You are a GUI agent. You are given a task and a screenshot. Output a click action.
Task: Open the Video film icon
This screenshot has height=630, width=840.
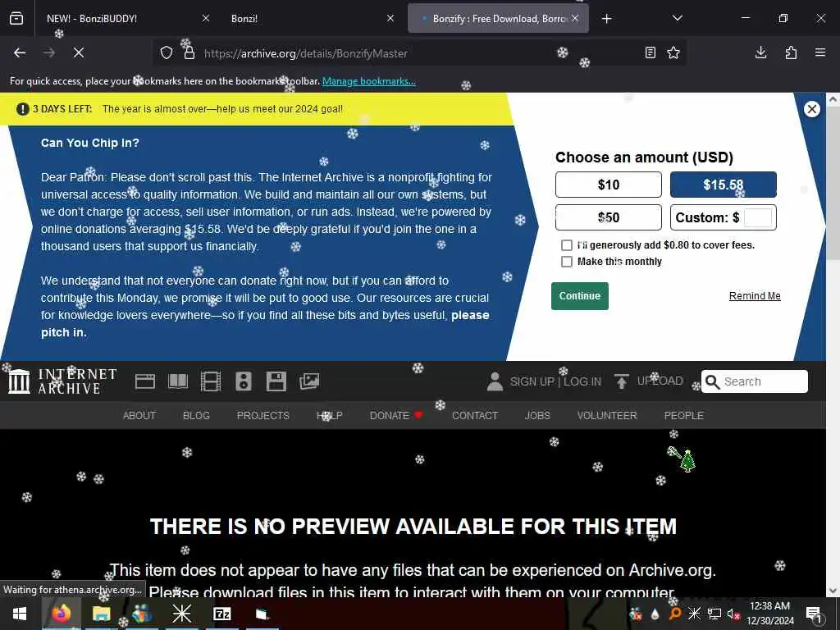pyautogui.click(x=211, y=381)
